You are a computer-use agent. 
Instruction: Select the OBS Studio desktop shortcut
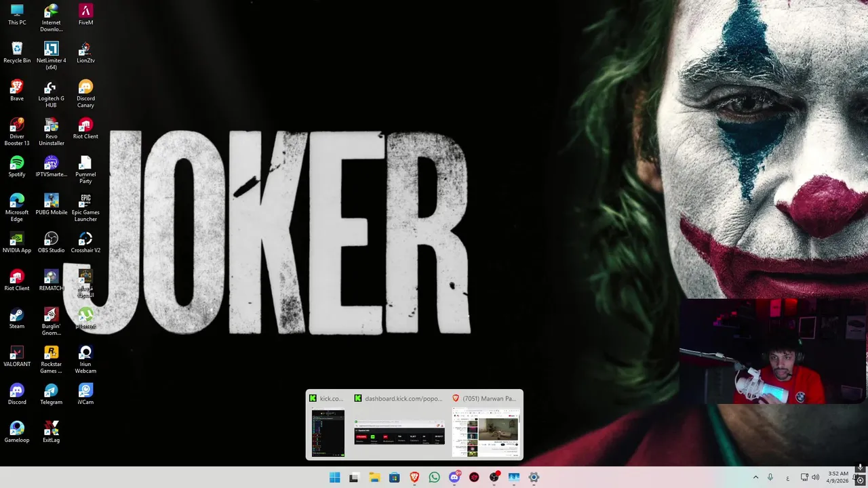pyautogui.click(x=51, y=243)
